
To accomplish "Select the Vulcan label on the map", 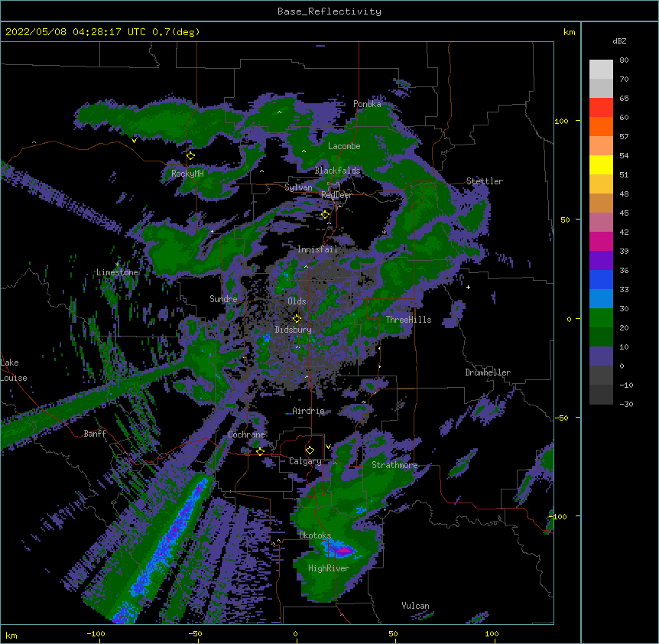I will click(415, 606).
